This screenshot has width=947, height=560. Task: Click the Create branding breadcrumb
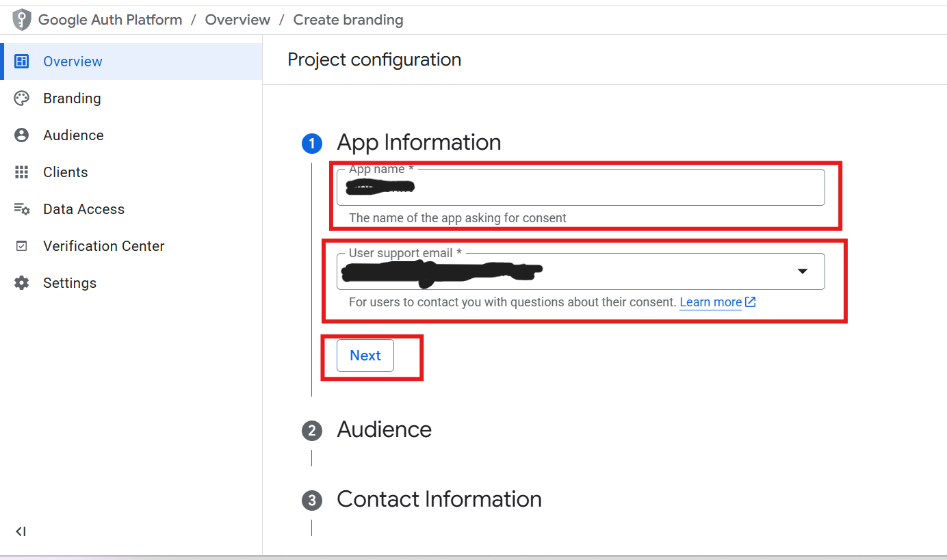coord(348,20)
